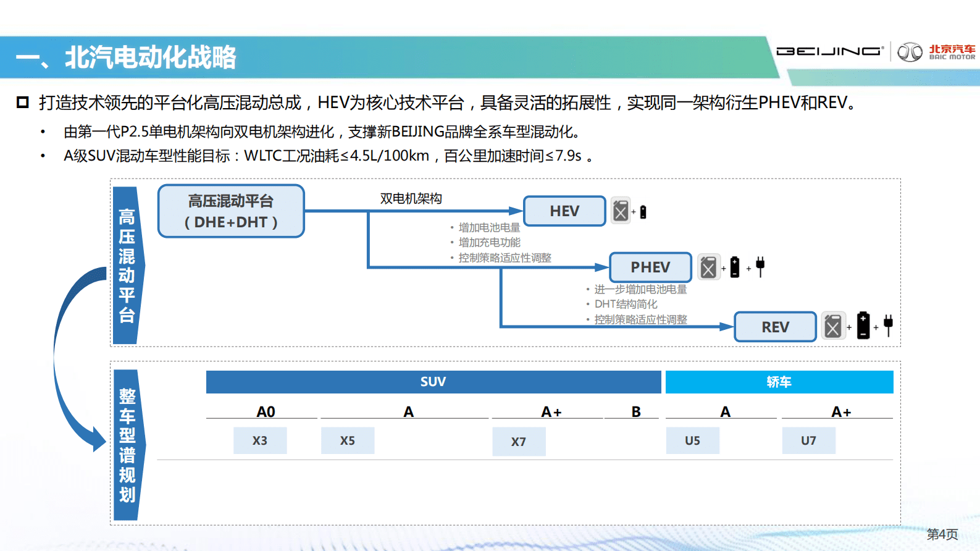Click the 增加充电功能 bullet text

(x=489, y=242)
